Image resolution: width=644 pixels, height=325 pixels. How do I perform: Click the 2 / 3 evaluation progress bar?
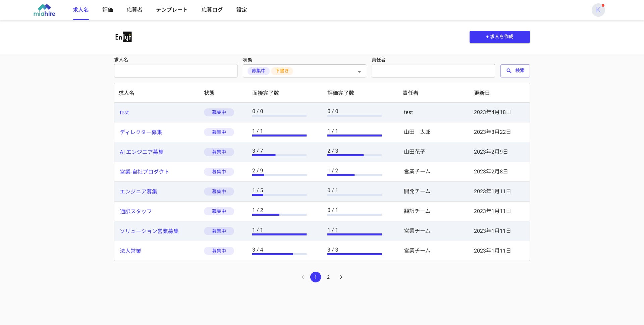click(355, 155)
